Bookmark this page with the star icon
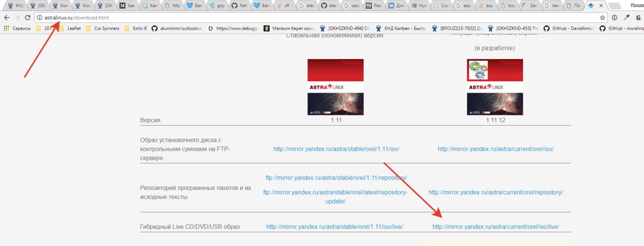644x246 pixels. (603, 17)
